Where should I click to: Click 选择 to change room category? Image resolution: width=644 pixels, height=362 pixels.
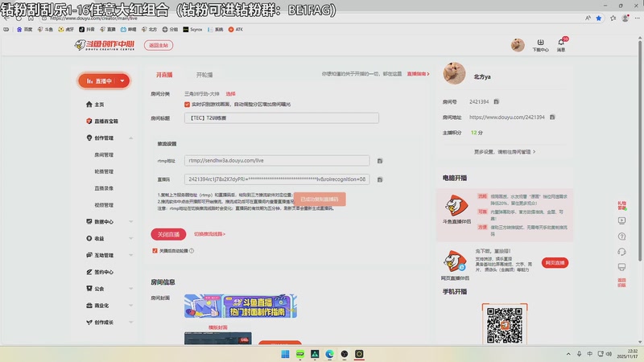tap(230, 94)
